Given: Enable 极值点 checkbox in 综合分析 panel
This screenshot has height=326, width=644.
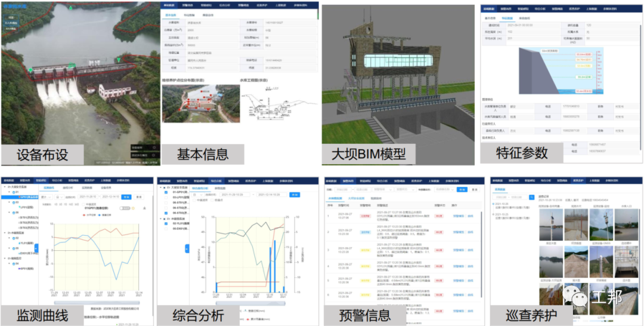Looking at the screenshot, I should click(x=212, y=200).
